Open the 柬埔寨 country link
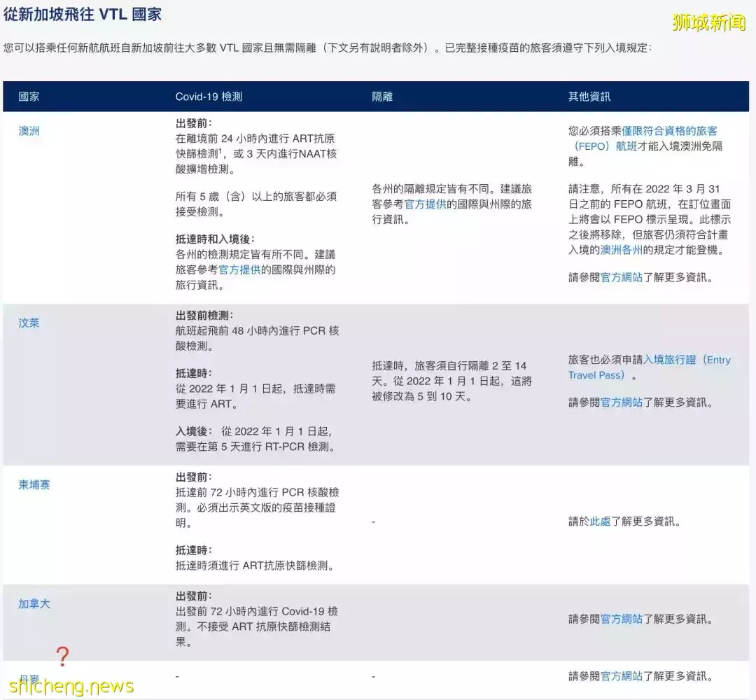 pyautogui.click(x=34, y=484)
